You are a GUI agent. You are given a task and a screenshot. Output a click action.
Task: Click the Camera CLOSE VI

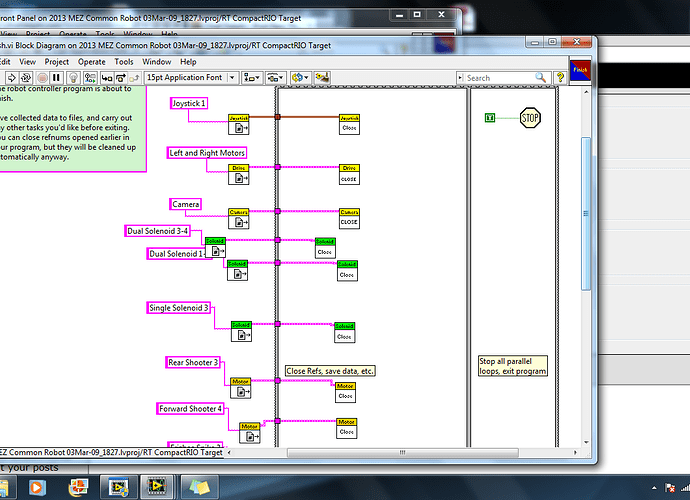click(x=349, y=219)
